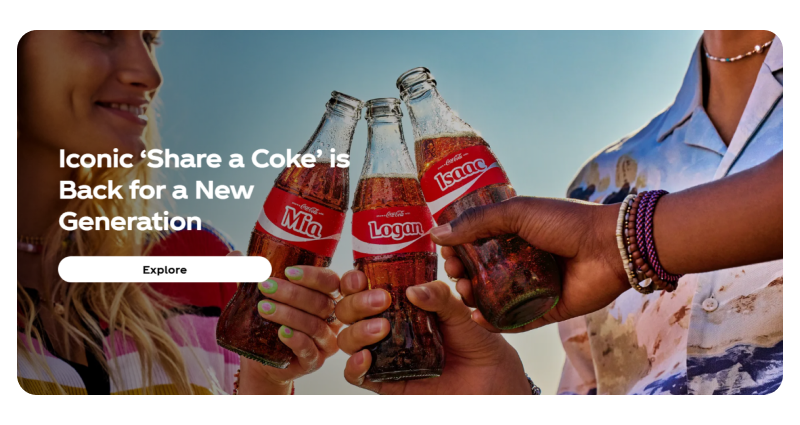Select the Mia label on the Coke bottle
Screen dimensions: 800x425
point(301,223)
